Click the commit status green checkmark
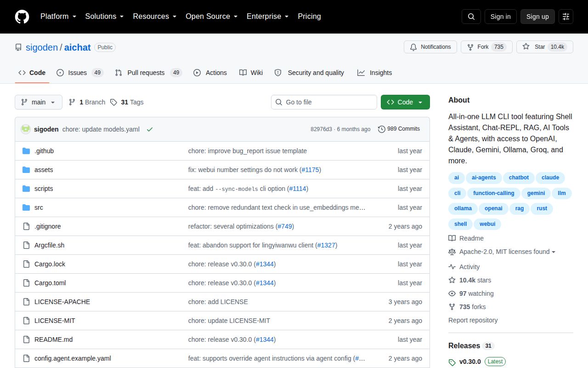This screenshot has width=588, height=368. click(149, 129)
